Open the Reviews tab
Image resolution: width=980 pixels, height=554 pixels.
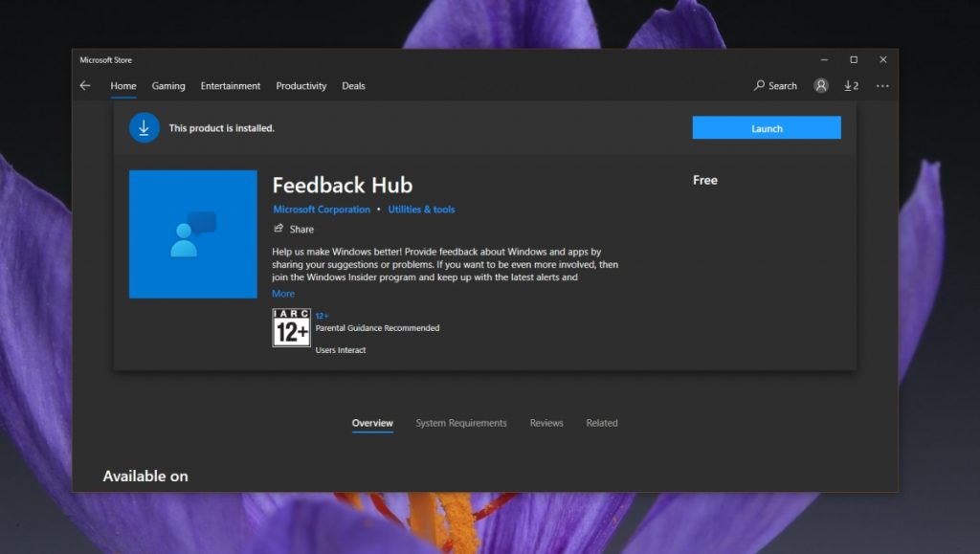pyautogui.click(x=546, y=422)
